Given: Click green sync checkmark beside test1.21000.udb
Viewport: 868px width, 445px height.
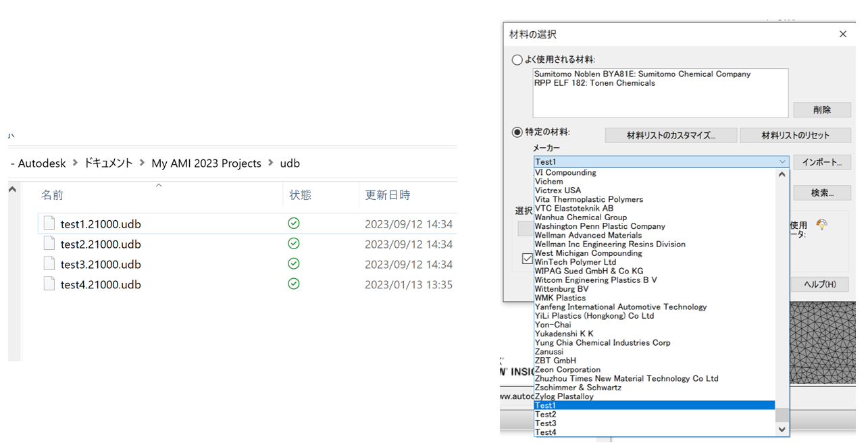Looking at the screenshot, I should [x=293, y=223].
